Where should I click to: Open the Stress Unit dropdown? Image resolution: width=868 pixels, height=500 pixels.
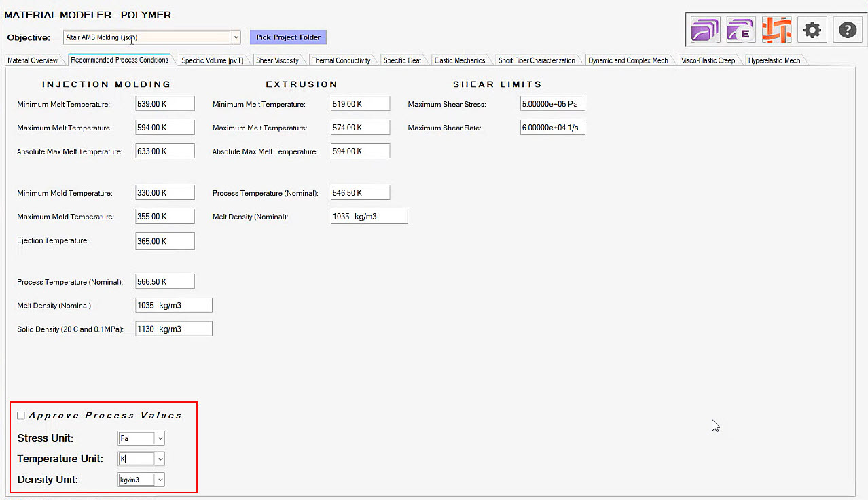[x=160, y=437]
